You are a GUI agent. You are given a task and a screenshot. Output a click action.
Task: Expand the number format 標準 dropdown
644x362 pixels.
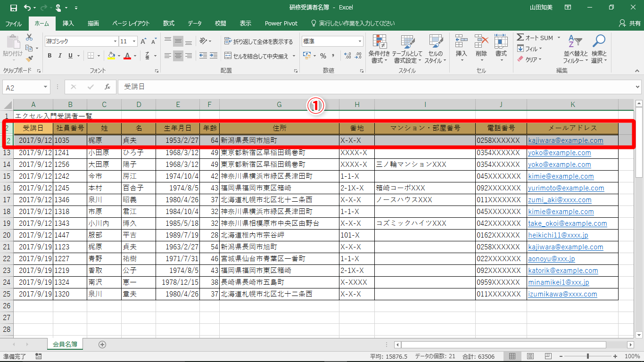click(x=360, y=41)
